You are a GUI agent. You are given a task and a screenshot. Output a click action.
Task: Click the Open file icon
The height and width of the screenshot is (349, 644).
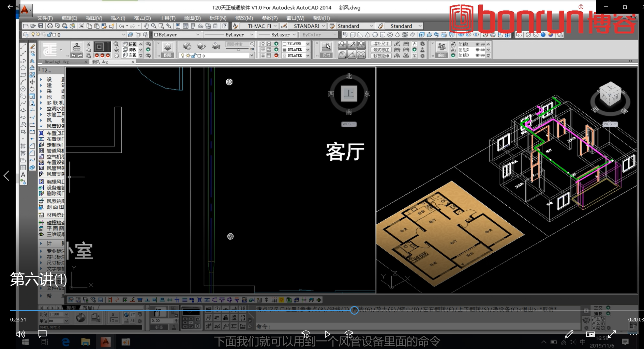click(x=33, y=26)
